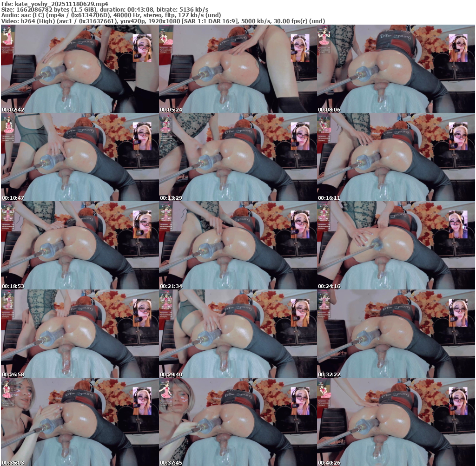
Task: Click the Video codec info line
Action: (163, 21)
